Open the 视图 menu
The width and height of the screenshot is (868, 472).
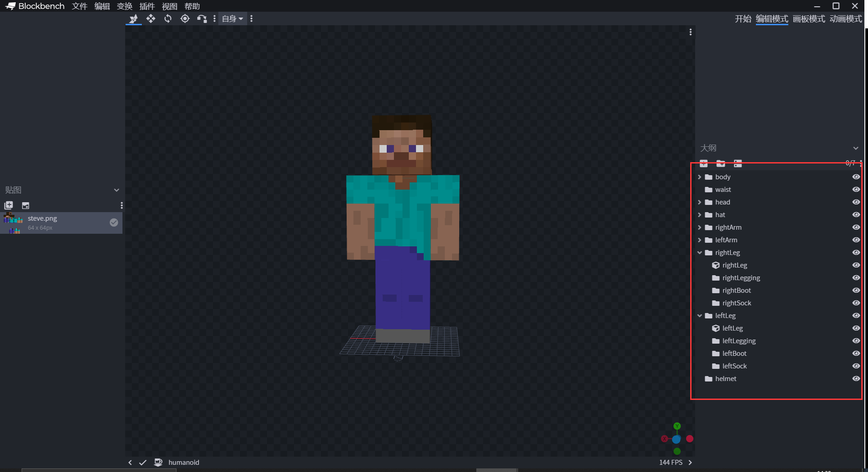coord(170,6)
